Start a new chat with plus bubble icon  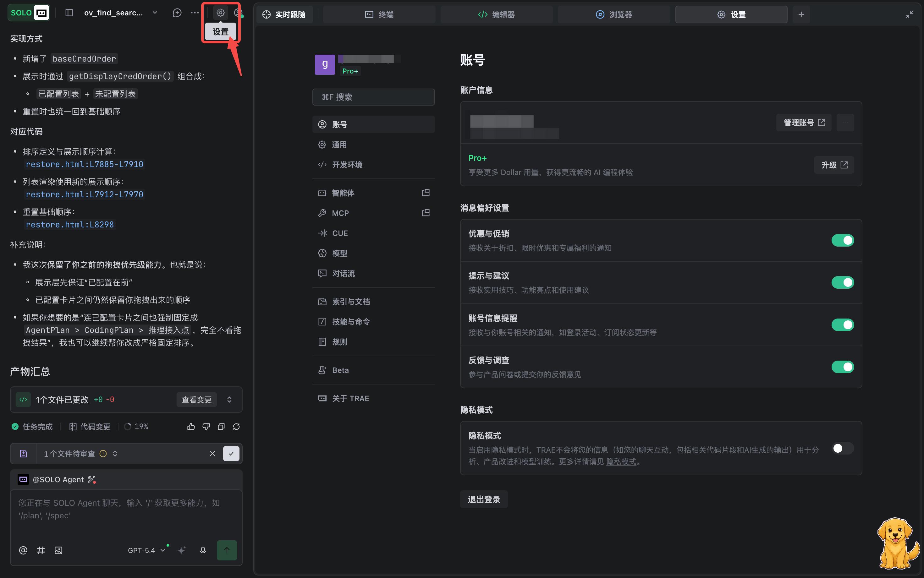[177, 13]
